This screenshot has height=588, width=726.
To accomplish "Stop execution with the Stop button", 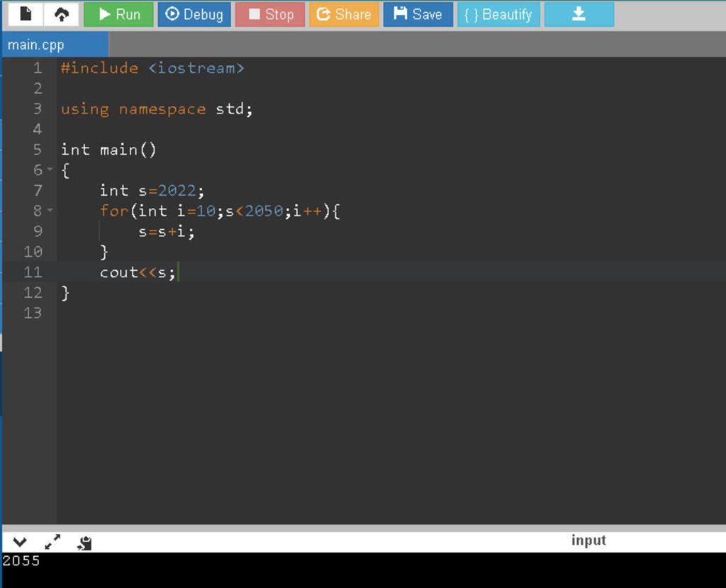I will click(270, 14).
